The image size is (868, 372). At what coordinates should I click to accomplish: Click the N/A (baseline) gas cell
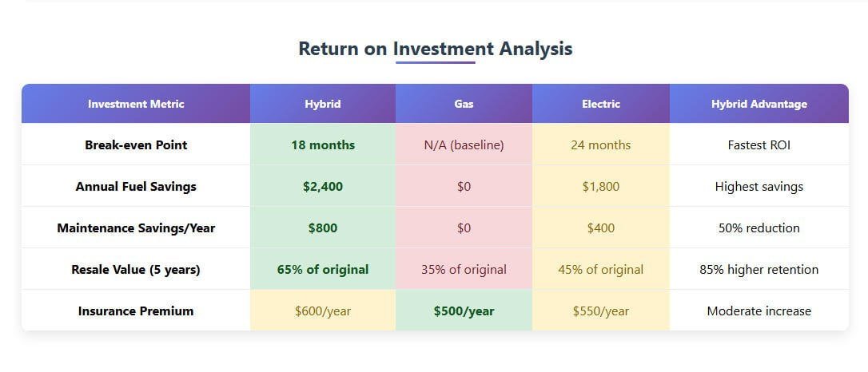pos(464,145)
